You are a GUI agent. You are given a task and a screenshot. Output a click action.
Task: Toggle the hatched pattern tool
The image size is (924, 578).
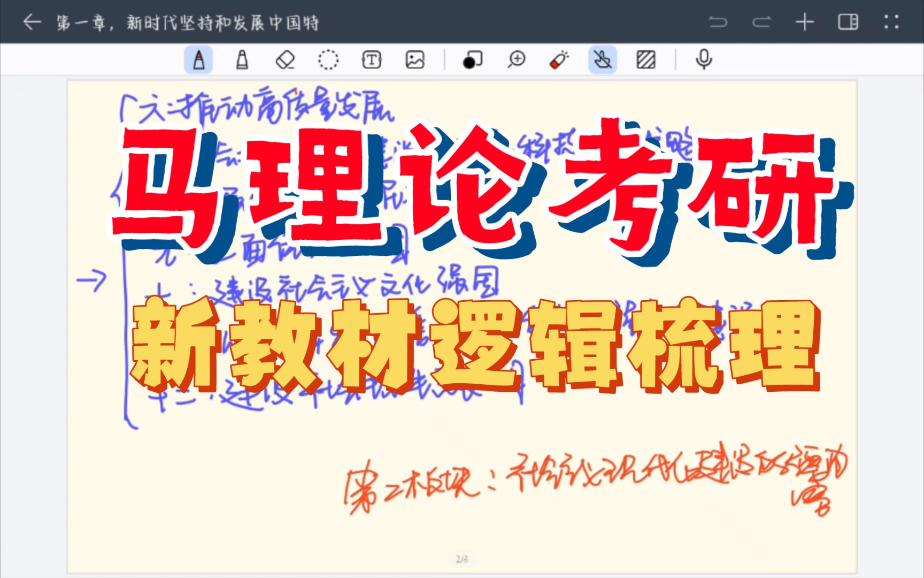point(646,59)
